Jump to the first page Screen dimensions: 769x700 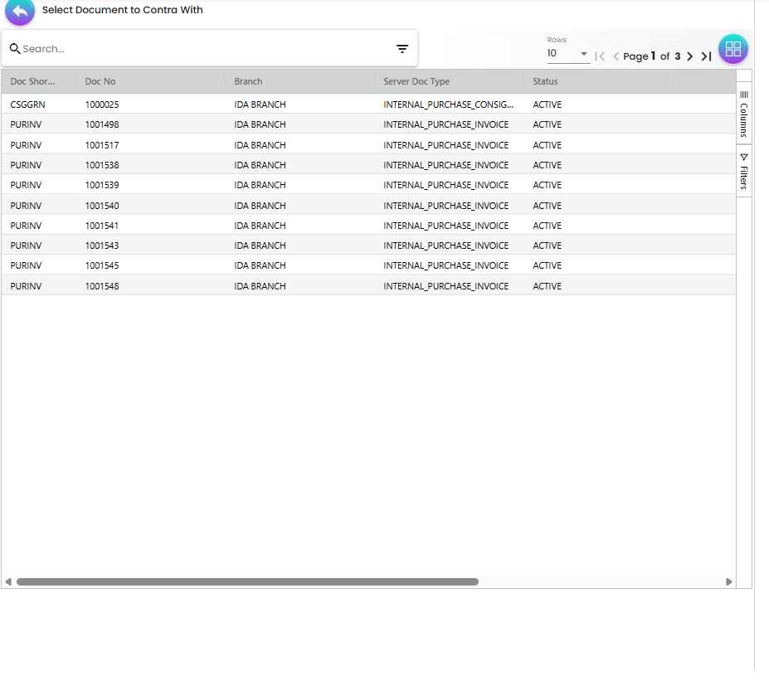[x=600, y=56]
